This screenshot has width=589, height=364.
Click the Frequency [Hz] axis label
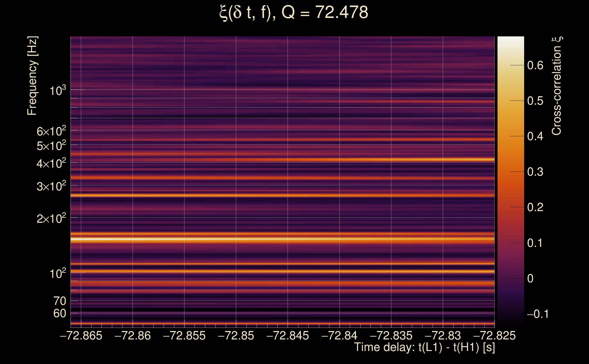[32, 76]
